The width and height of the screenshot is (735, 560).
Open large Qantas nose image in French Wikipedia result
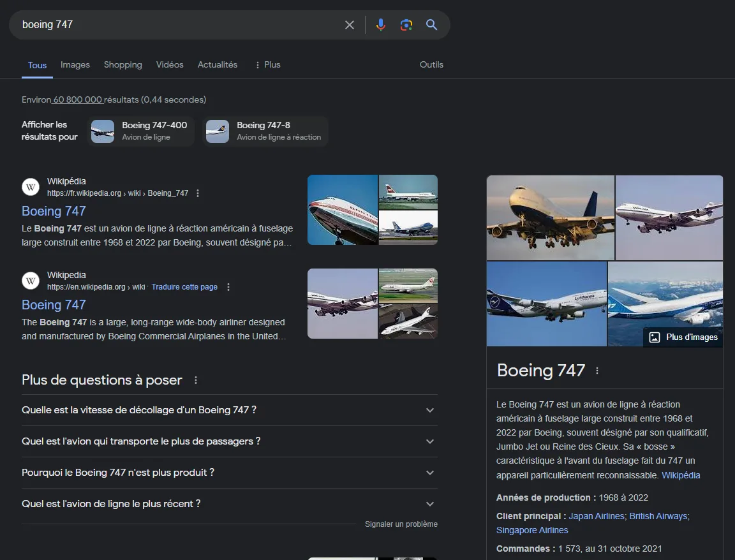click(343, 210)
